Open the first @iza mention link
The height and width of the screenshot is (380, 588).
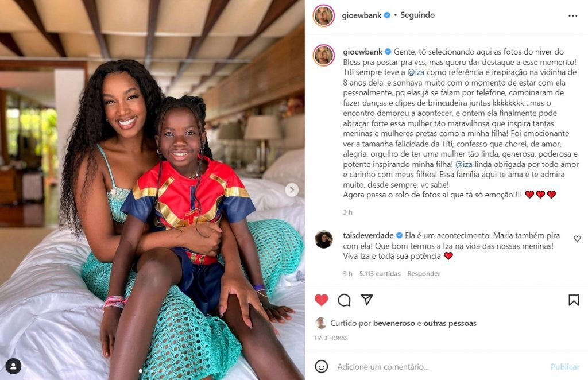[x=416, y=72]
